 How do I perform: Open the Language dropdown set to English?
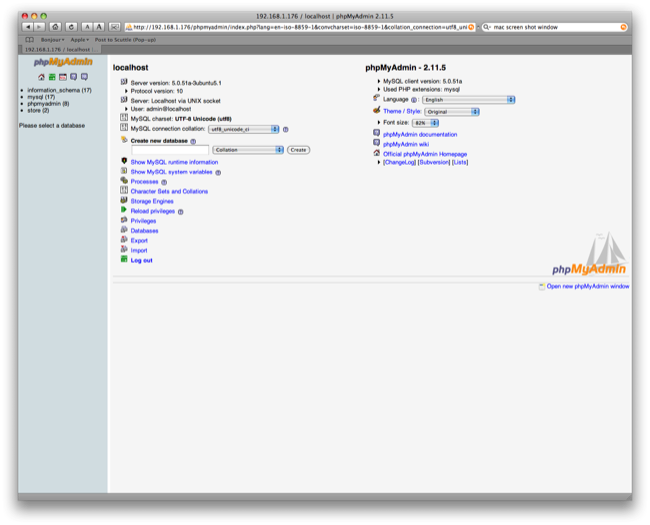469,100
